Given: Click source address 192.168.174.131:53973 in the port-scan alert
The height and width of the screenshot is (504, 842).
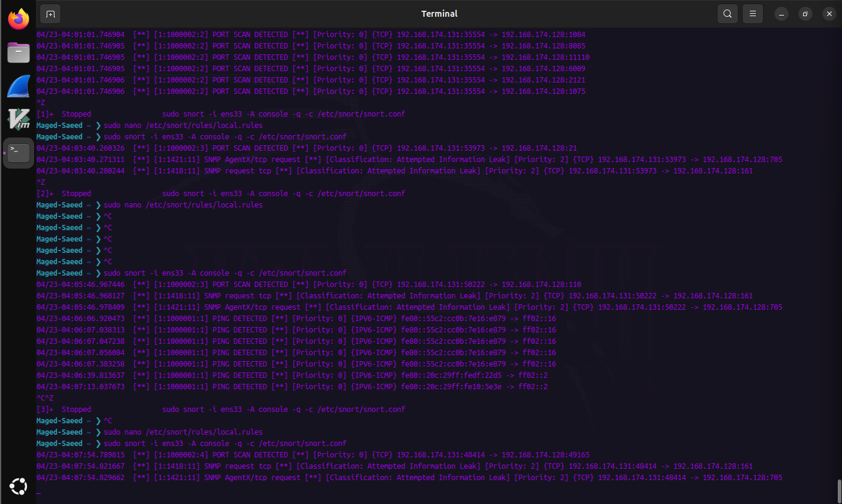Looking at the screenshot, I should tap(441, 148).
